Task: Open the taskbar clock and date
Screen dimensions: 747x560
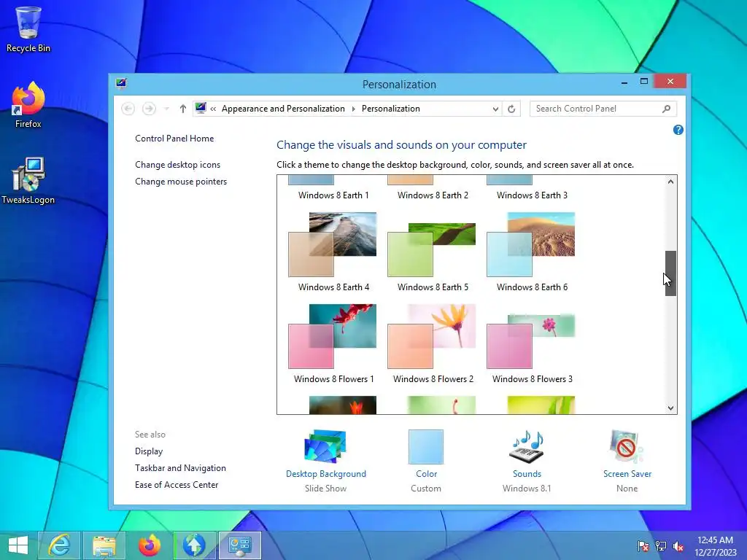Action: coord(715,546)
